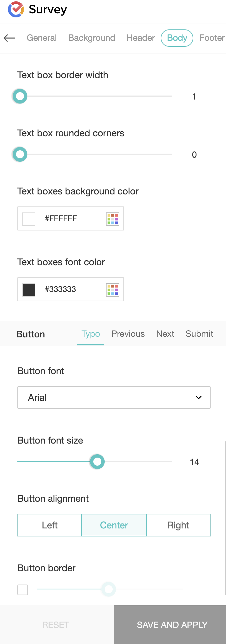The width and height of the screenshot is (226, 644).
Task: Click the white background color swatch
Action: [29, 219]
